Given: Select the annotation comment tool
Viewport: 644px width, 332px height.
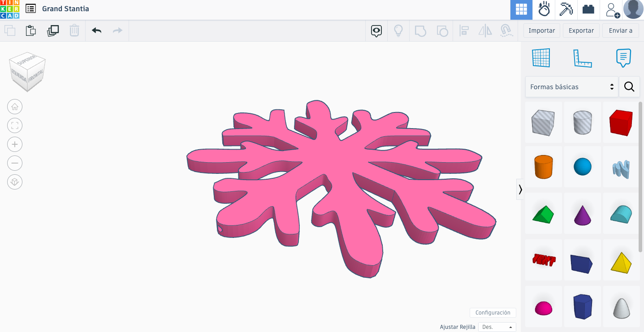Looking at the screenshot, I should [x=376, y=30].
